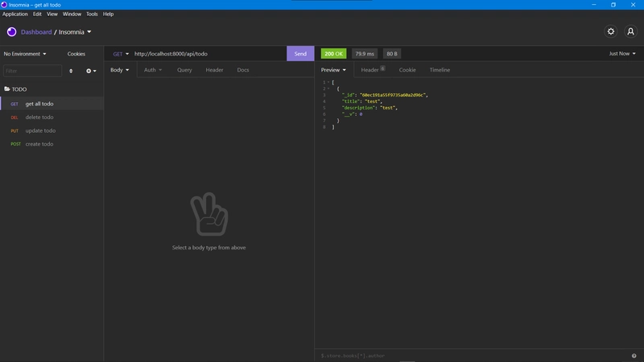Open the Insomnia workspace dropdown

(x=75, y=31)
